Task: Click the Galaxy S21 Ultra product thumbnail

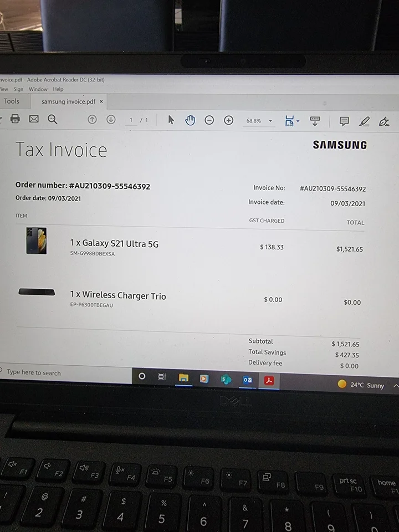Action: [37, 241]
